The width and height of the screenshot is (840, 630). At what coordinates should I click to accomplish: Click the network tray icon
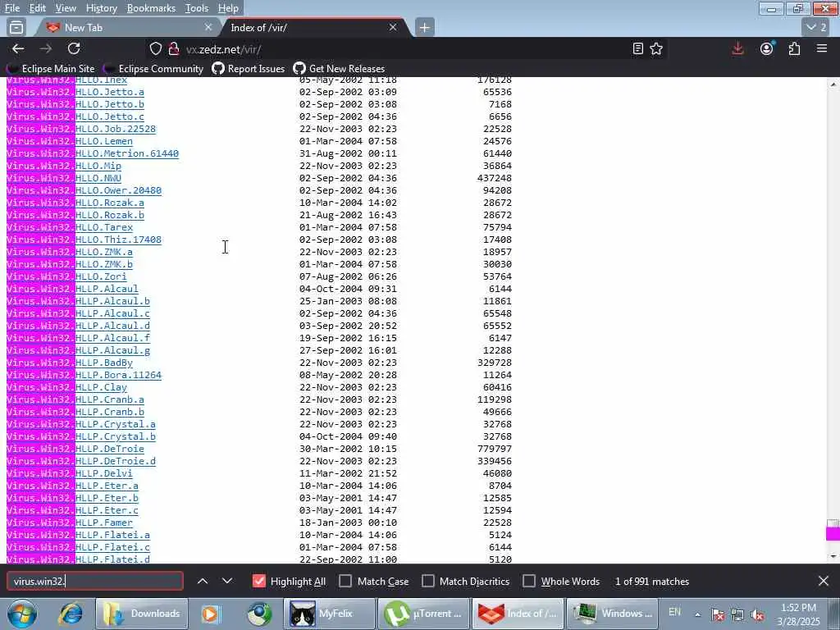pyautogui.click(x=737, y=615)
